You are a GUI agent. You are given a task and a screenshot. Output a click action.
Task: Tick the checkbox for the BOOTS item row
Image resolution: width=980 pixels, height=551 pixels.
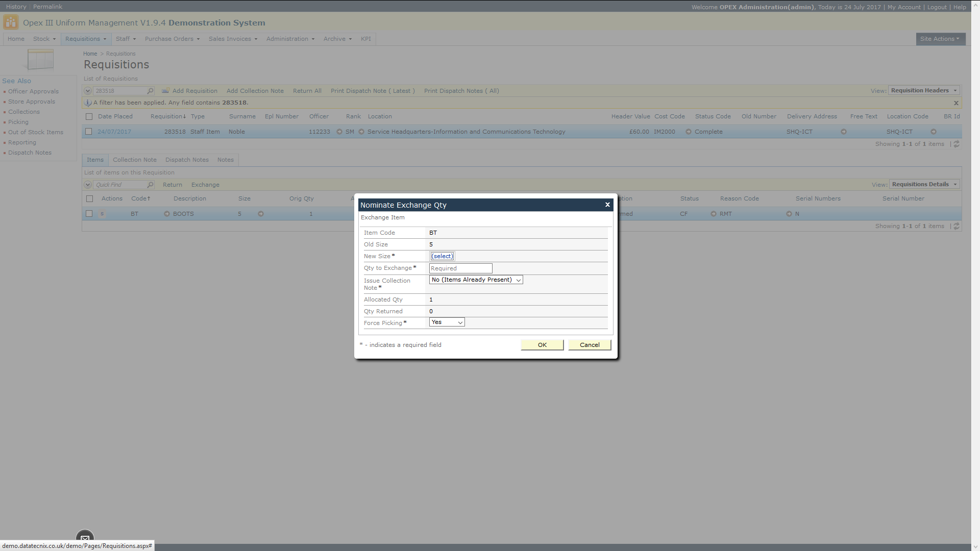tap(89, 214)
